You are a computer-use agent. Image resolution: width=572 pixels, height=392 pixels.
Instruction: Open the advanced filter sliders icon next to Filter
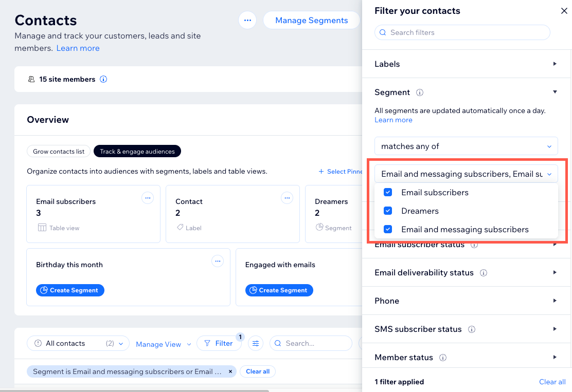pos(256,343)
